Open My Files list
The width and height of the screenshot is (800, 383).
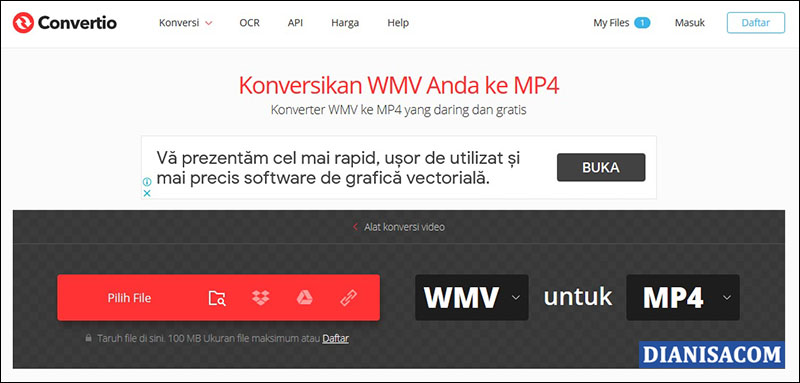[611, 23]
